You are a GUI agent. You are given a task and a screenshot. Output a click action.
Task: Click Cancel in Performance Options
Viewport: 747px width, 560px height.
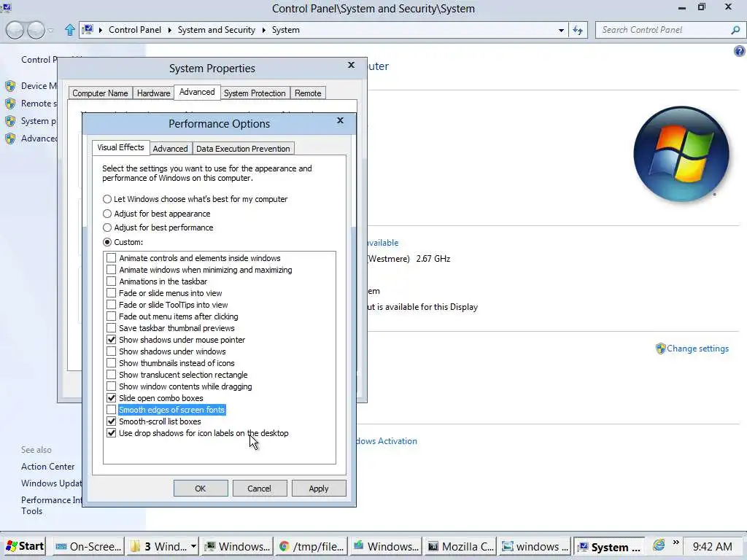(259, 489)
